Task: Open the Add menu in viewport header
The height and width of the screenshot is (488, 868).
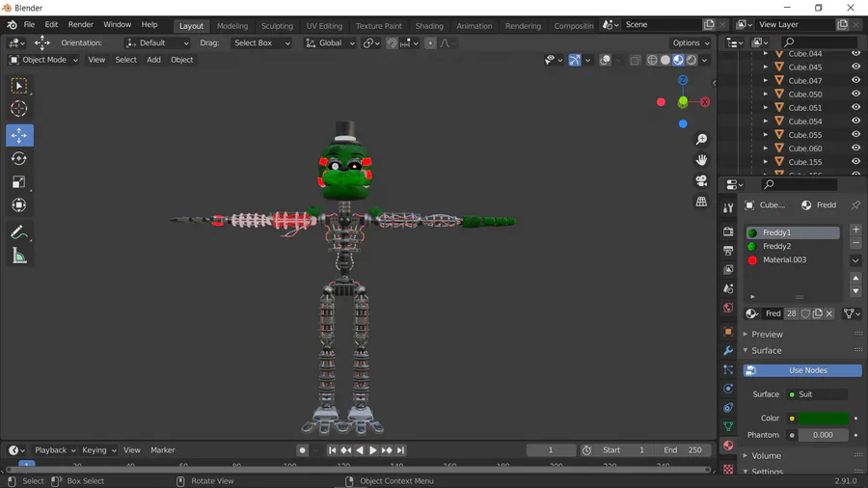Action: point(153,60)
